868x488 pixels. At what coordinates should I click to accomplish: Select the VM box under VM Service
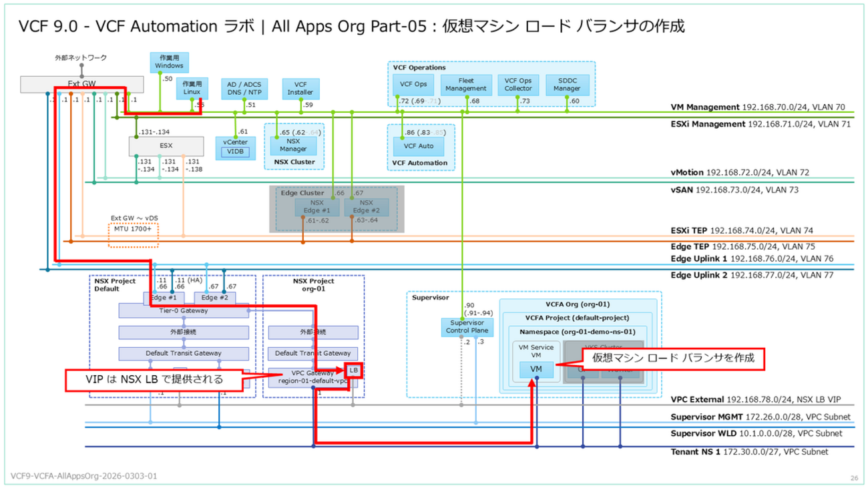(535, 369)
